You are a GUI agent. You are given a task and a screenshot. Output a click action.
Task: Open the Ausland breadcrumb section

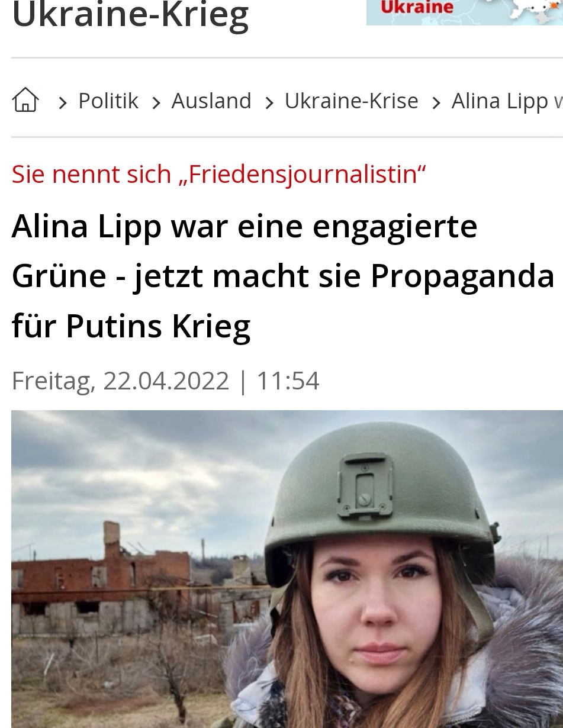(x=211, y=101)
